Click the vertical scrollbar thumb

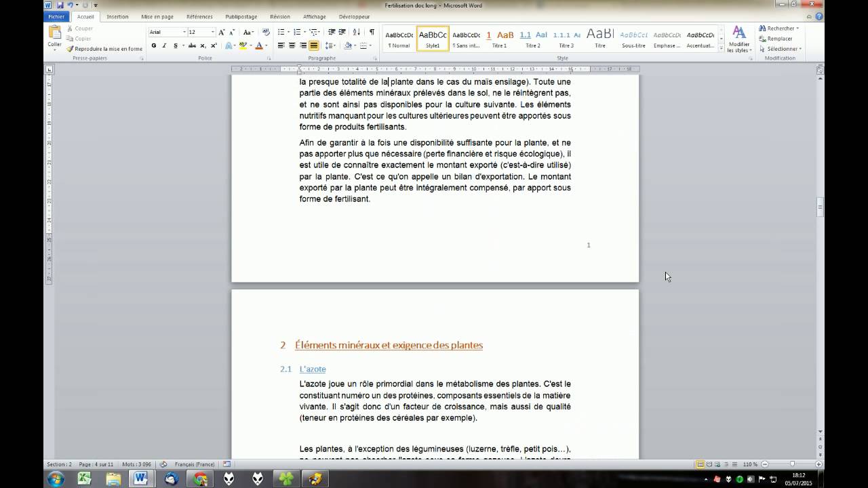coord(821,207)
